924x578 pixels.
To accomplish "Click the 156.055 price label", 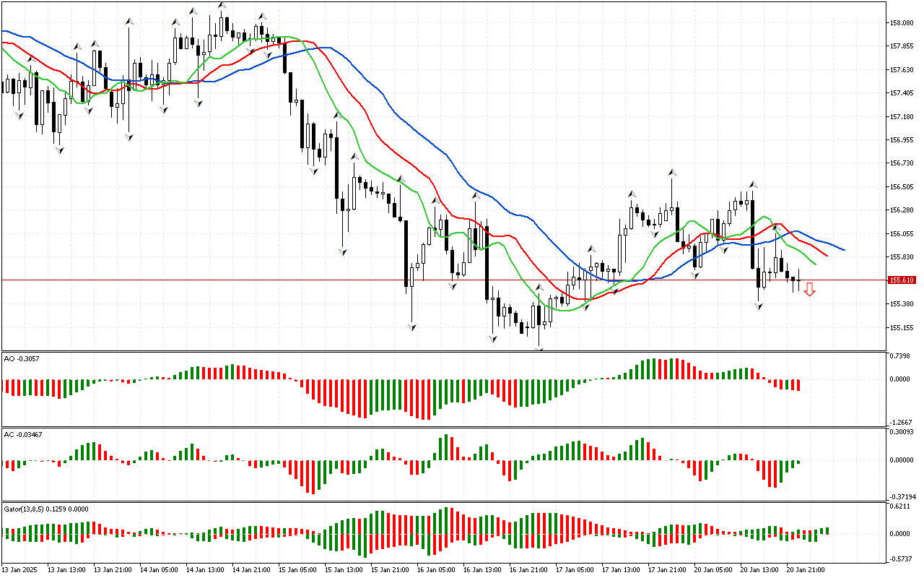I will 902,234.
